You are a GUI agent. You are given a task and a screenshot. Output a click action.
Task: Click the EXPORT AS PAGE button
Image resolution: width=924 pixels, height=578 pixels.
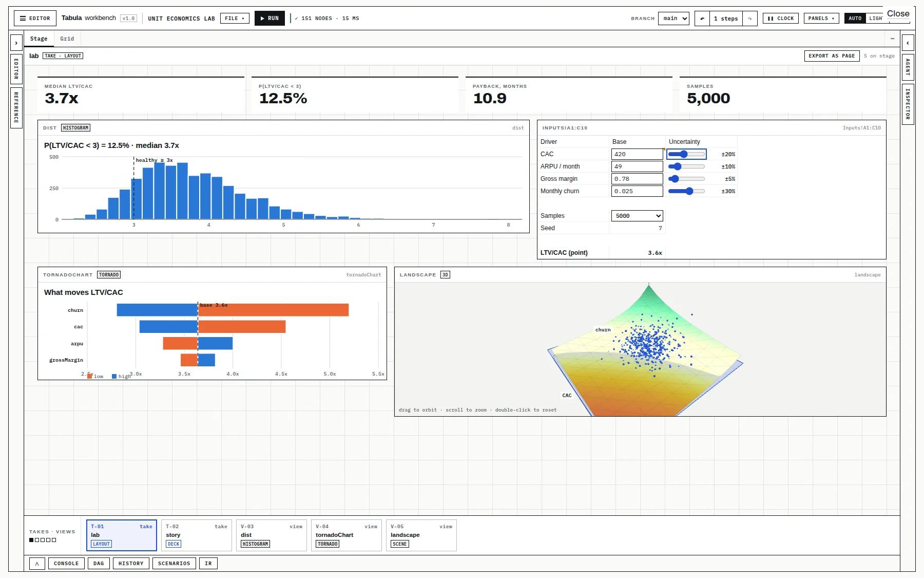pyautogui.click(x=832, y=56)
